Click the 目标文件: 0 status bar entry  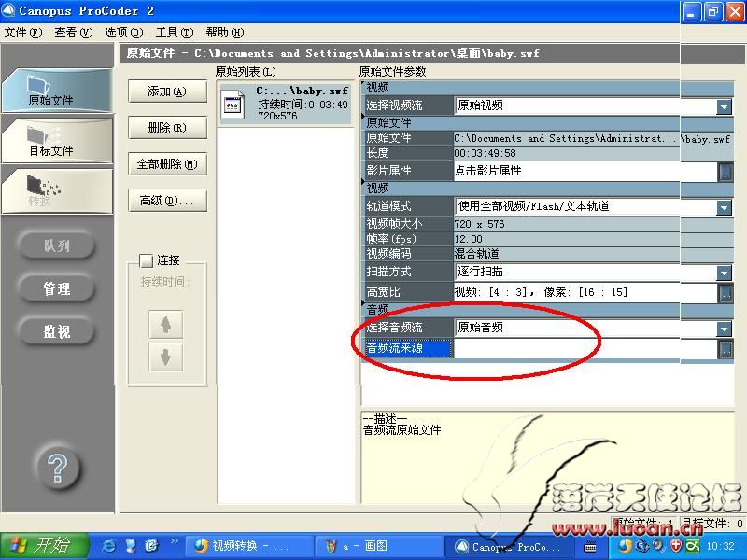712,524
